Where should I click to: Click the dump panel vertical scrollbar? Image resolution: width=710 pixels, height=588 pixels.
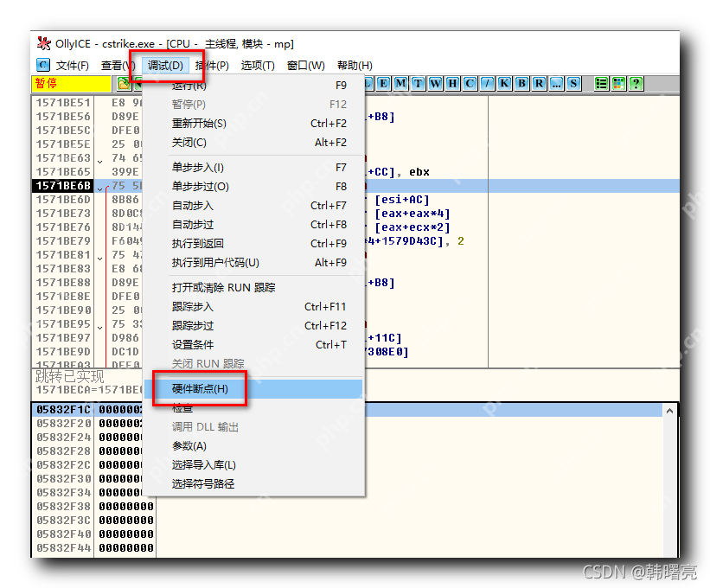[x=670, y=476]
